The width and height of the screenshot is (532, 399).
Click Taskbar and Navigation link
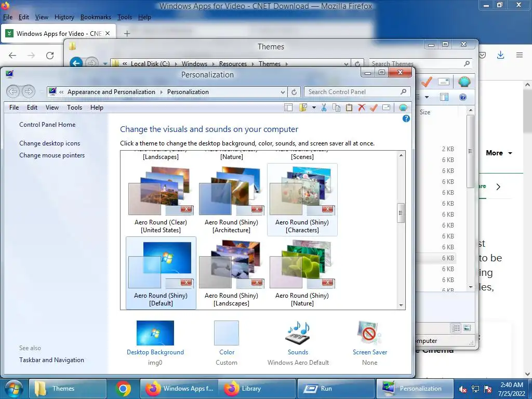click(51, 360)
